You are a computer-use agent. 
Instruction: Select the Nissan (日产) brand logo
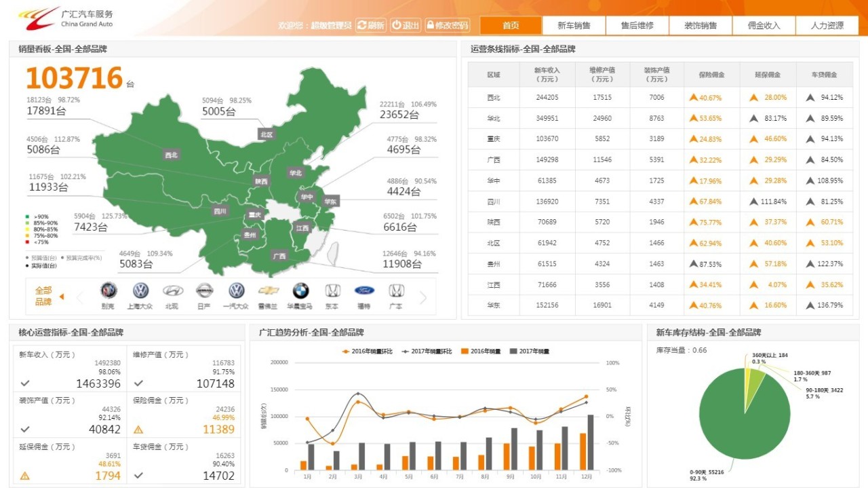(204, 291)
